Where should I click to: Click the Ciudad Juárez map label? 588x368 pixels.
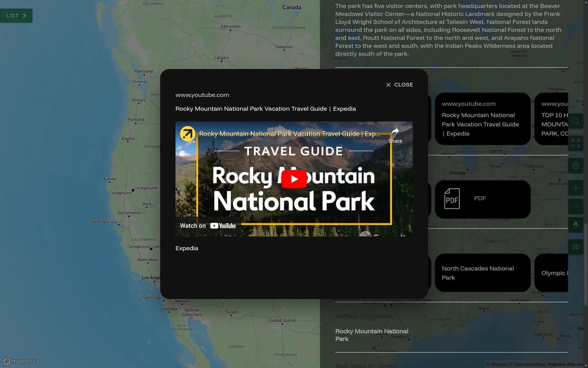(282, 320)
